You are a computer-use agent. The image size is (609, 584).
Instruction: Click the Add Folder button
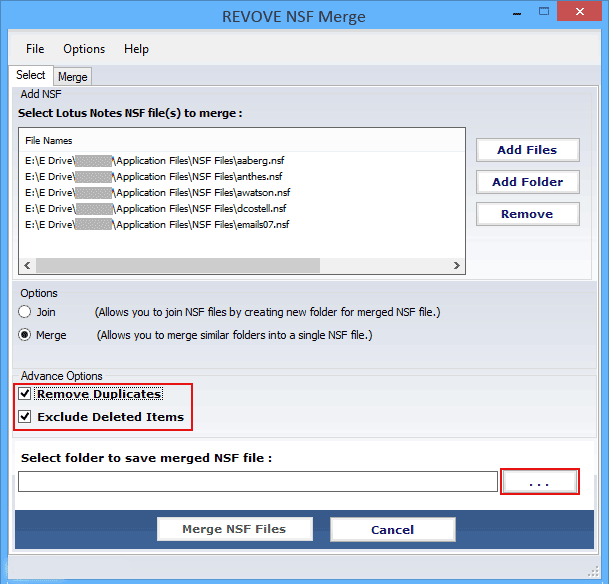527,182
